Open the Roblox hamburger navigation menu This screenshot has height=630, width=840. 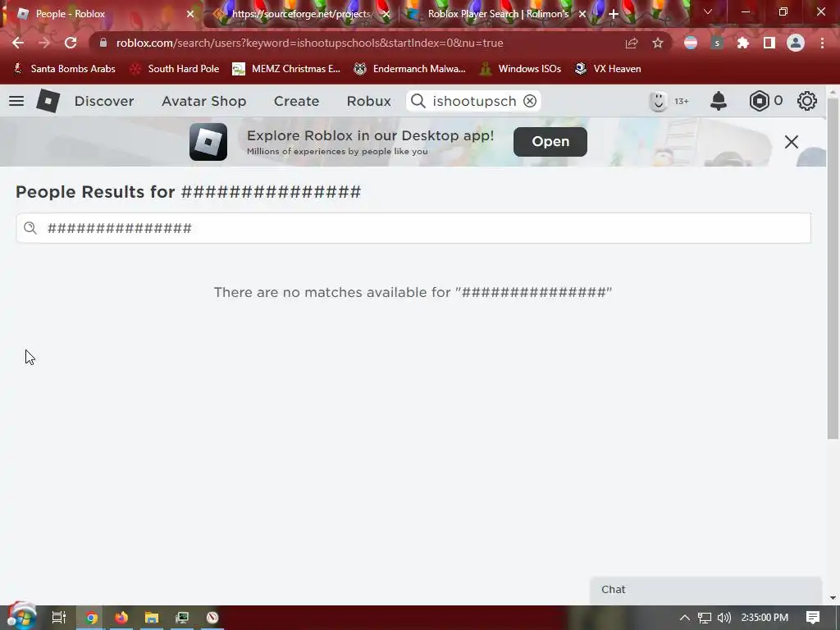pos(16,101)
